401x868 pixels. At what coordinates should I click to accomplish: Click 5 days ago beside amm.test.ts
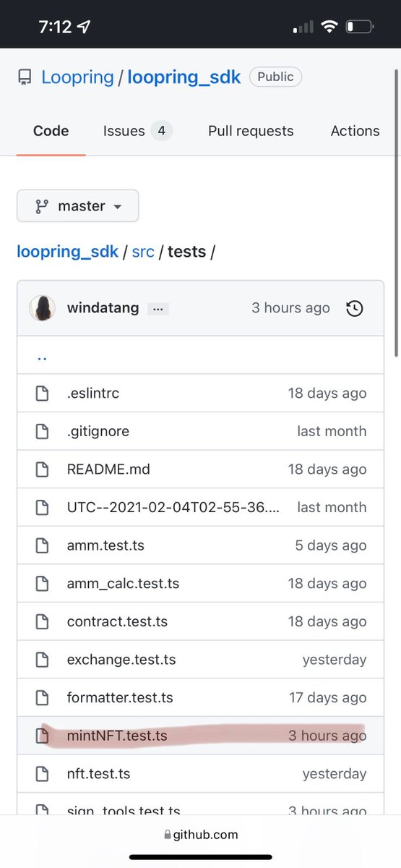coord(331,545)
